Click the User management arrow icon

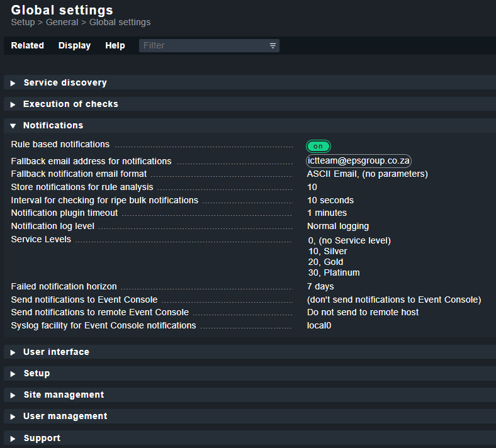[x=13, y=417]
